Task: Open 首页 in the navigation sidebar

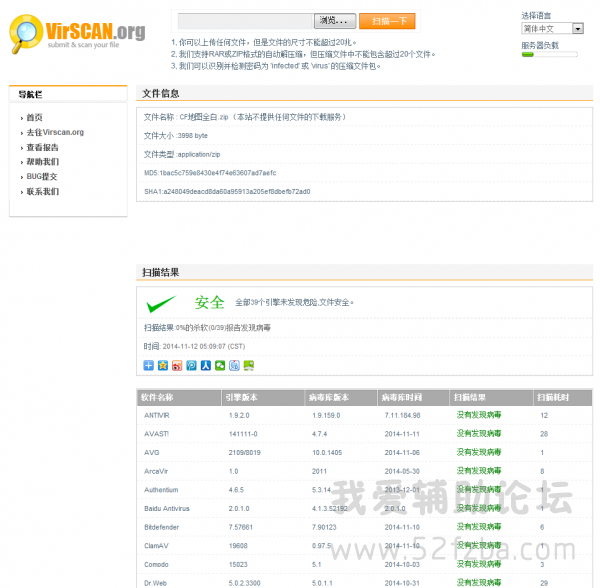Action: pos(34,118)
